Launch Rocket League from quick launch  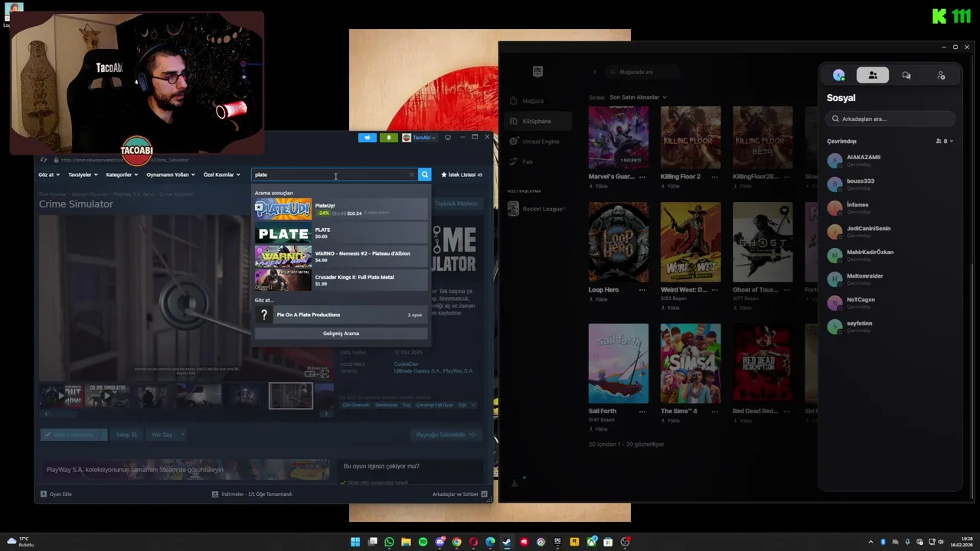point(536,209)
